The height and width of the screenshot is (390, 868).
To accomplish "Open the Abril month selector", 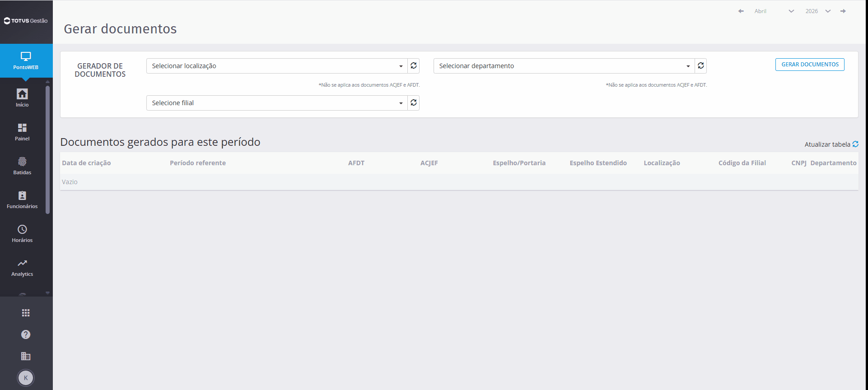I will click(x=774, y=11).
